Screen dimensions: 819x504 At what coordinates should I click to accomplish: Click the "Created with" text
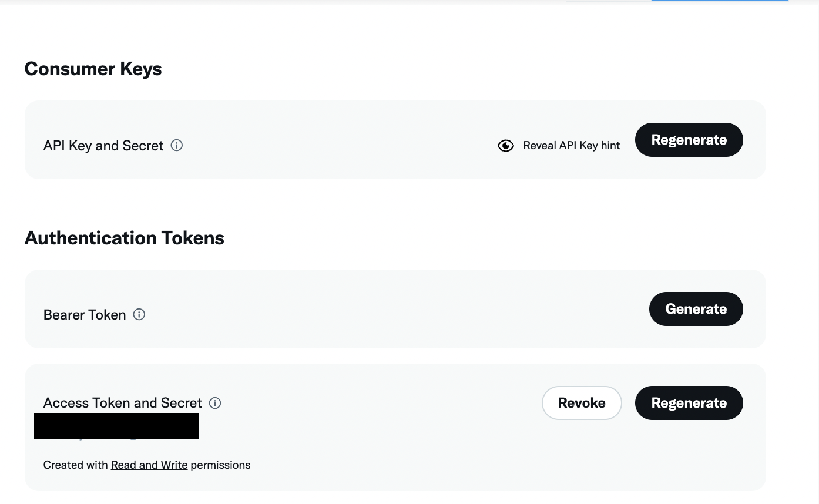click(x=76, y=465)
